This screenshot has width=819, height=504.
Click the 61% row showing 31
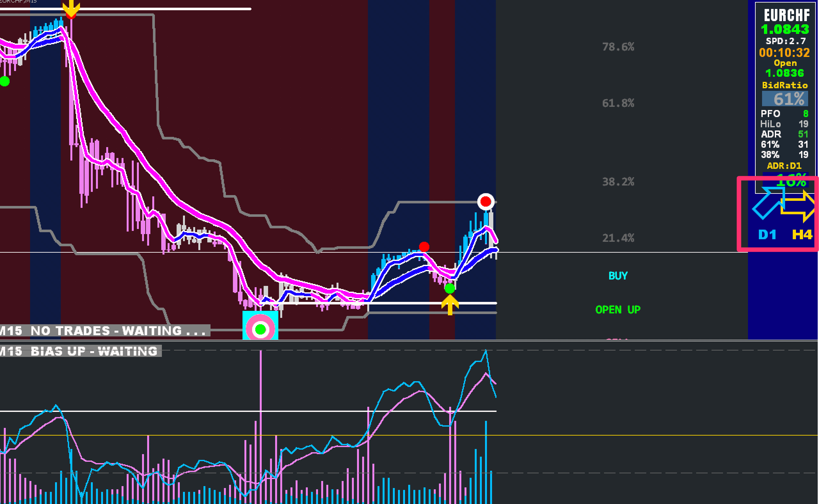click(784, 144)
